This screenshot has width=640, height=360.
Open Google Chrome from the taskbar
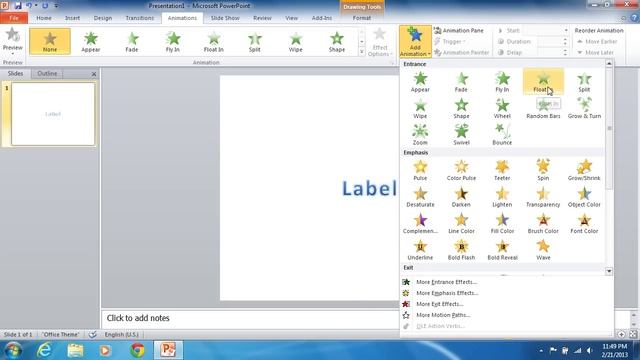tap(137, 350)
